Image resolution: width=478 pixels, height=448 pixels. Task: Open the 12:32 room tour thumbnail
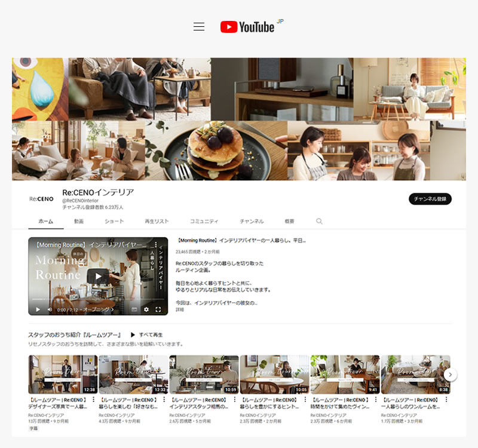[x=133, y=375]
